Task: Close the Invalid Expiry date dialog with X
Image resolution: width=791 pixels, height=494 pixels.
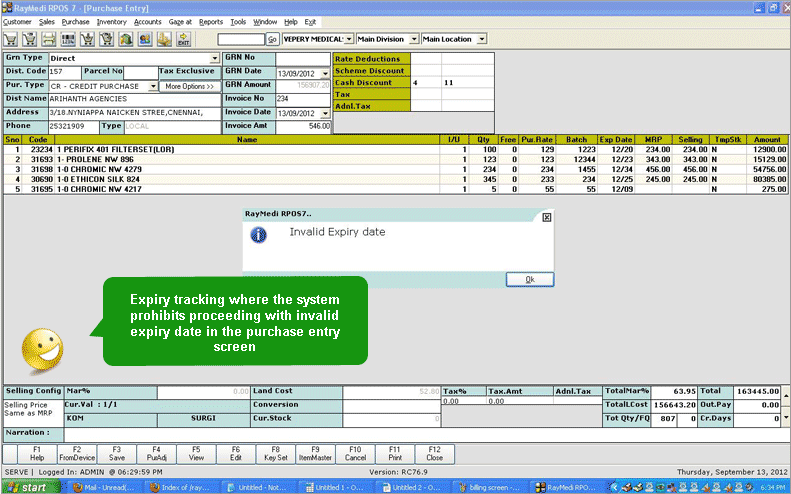Action: click(546, 217)
